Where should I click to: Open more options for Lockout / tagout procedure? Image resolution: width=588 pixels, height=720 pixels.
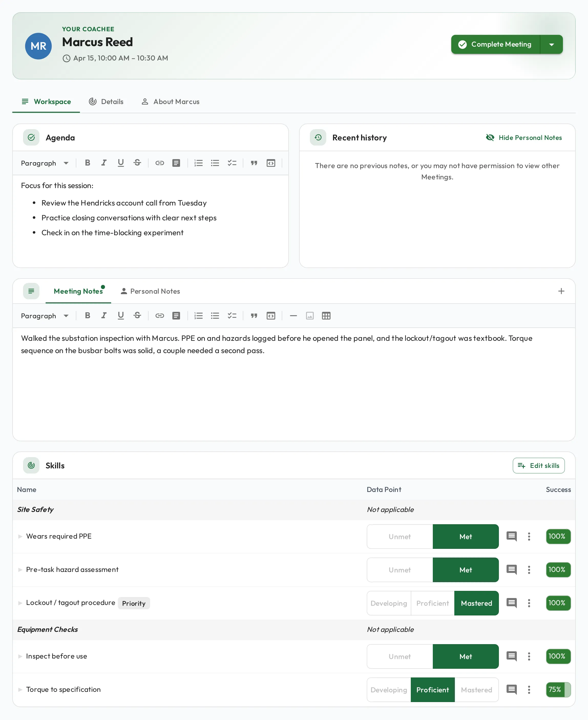[x=529, y=603]
